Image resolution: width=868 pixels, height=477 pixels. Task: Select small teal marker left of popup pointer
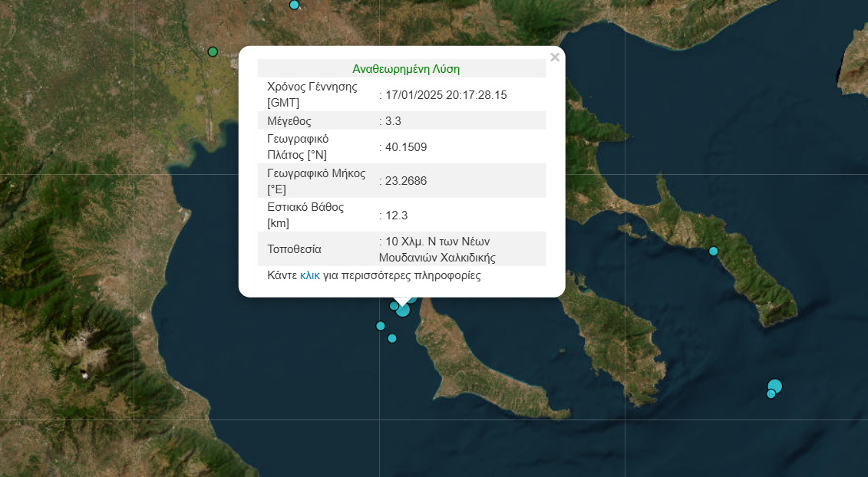click(x=394, y=306)
